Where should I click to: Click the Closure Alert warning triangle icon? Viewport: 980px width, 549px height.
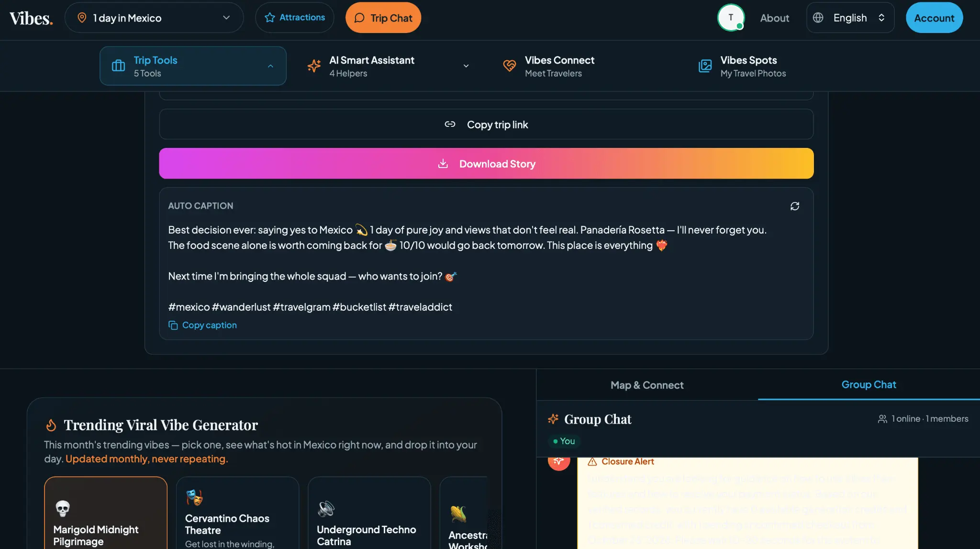pyautogui.click(x=592, y=461)
